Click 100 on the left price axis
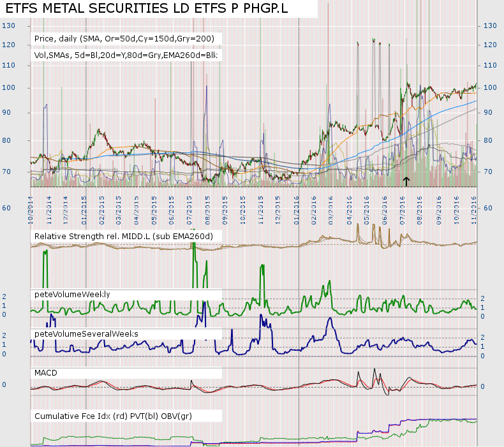This screenshot has width=504, height=447. (x=8, y=87)
